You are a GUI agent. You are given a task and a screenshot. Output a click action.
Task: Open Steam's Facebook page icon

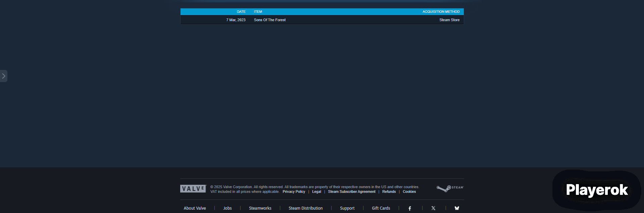coord(410,208)
